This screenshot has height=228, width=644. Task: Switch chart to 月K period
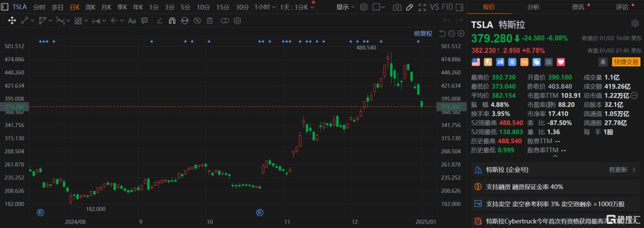(106, 7)
